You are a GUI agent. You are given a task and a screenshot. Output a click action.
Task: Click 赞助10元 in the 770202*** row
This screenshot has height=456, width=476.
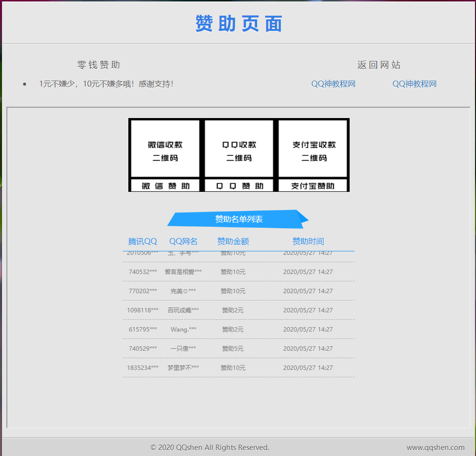(233, 291)
